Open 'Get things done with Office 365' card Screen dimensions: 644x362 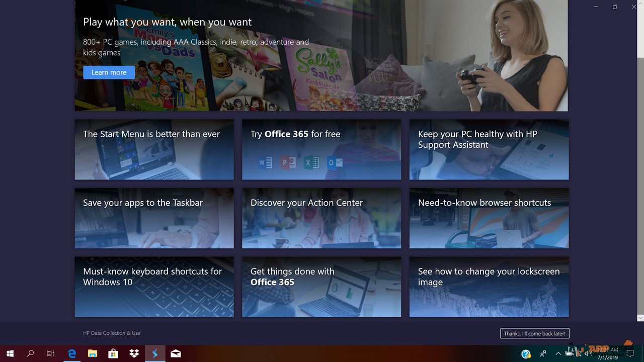pos(321,287)
